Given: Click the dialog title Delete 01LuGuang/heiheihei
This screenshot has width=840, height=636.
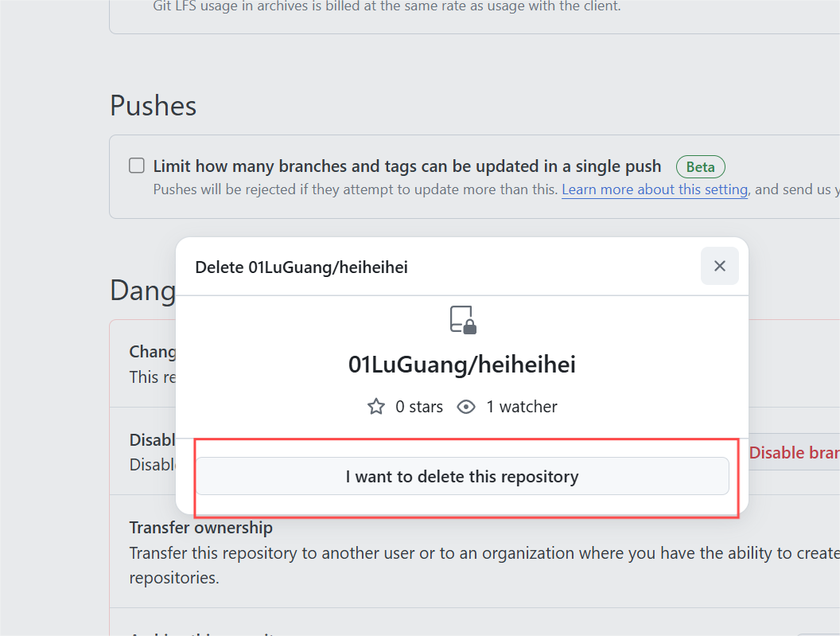Looking at the screenshot, I should (301, 267).
